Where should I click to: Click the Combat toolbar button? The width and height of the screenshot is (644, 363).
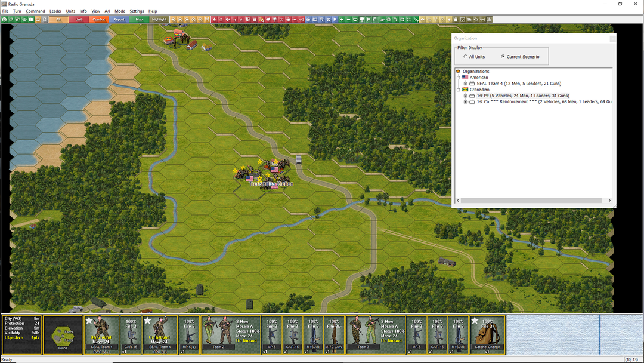98,19
